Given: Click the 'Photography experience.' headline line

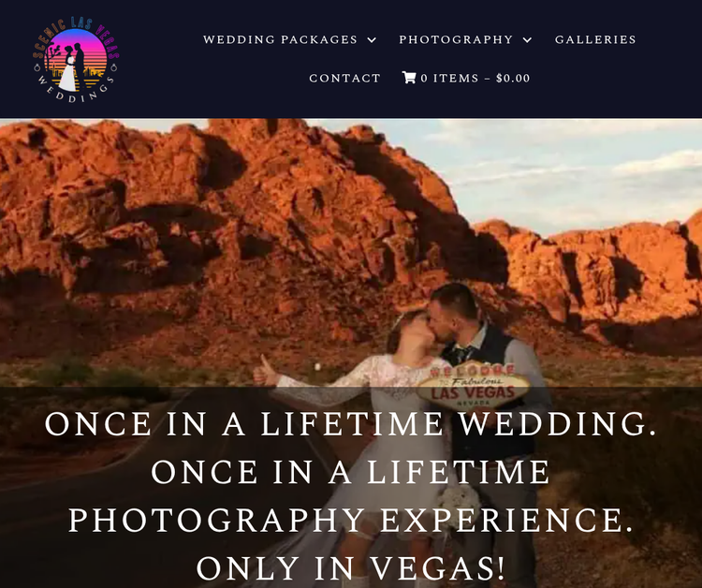Looking at the screenshot, I should pos(351,520).
